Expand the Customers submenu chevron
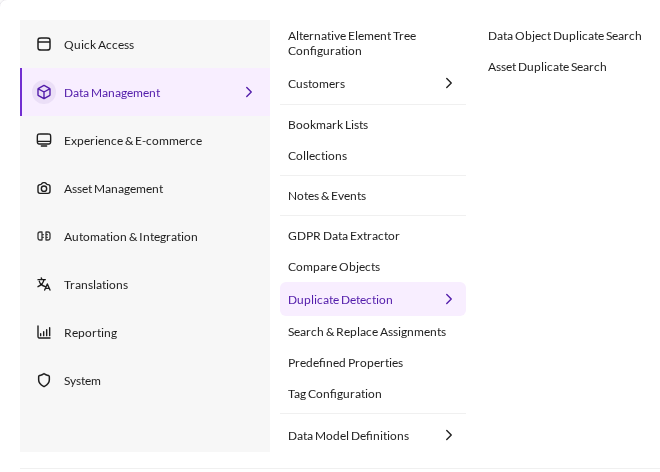The width and height of the screenshot is (660, 472). point(449,83)
